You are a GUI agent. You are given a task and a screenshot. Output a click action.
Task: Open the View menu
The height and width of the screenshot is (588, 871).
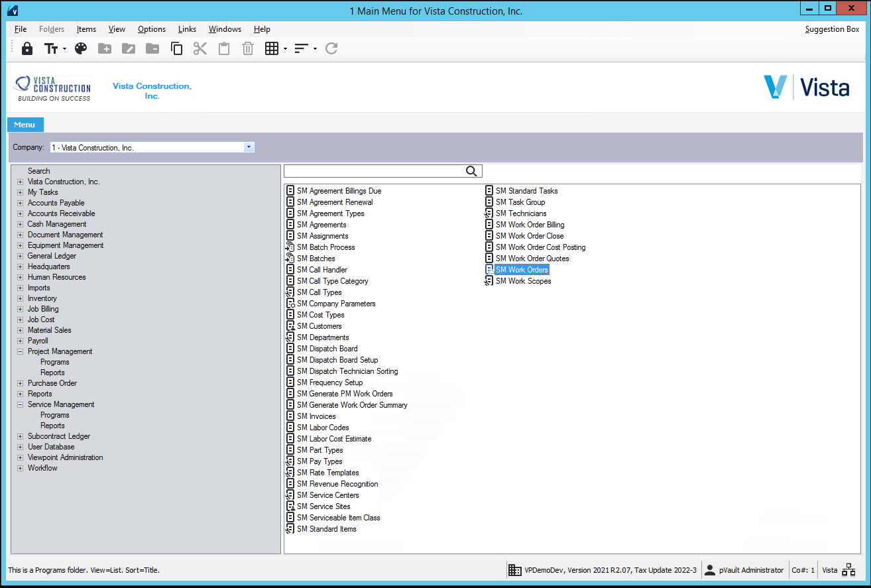(x=117, y=29)
